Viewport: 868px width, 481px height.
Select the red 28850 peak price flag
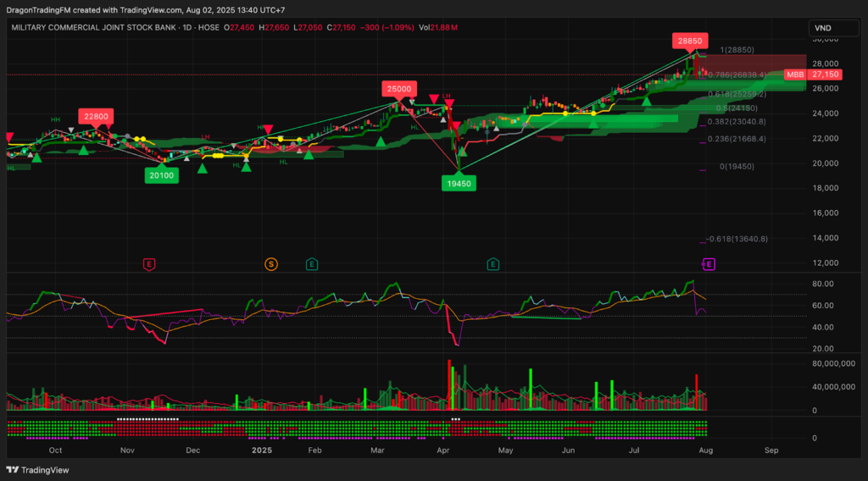coord(688,40)
